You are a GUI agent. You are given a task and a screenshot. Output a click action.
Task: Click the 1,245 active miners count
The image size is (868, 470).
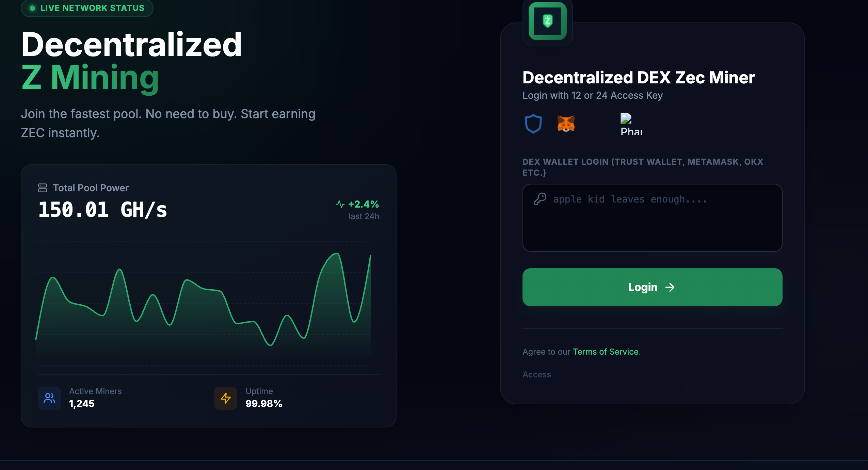[82, 404]
